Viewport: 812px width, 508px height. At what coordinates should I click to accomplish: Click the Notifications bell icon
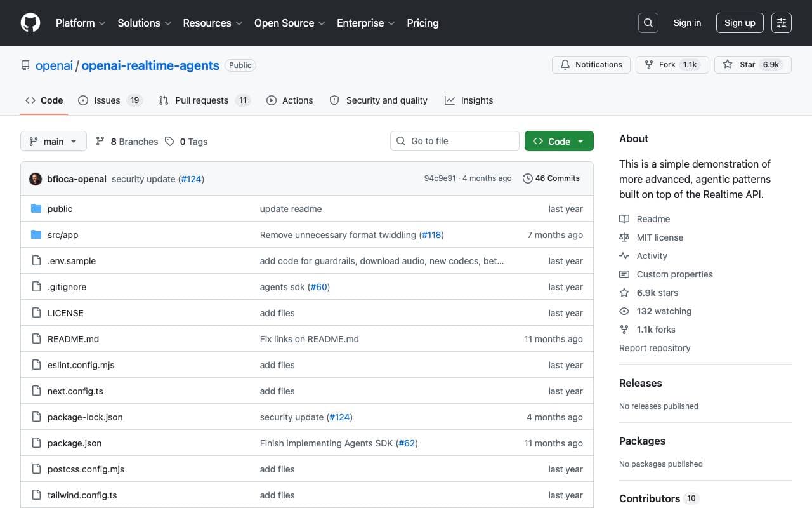(565, 65)
